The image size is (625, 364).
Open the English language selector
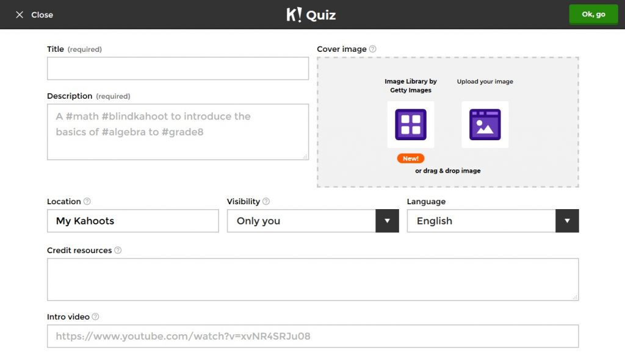click(481, 221)
